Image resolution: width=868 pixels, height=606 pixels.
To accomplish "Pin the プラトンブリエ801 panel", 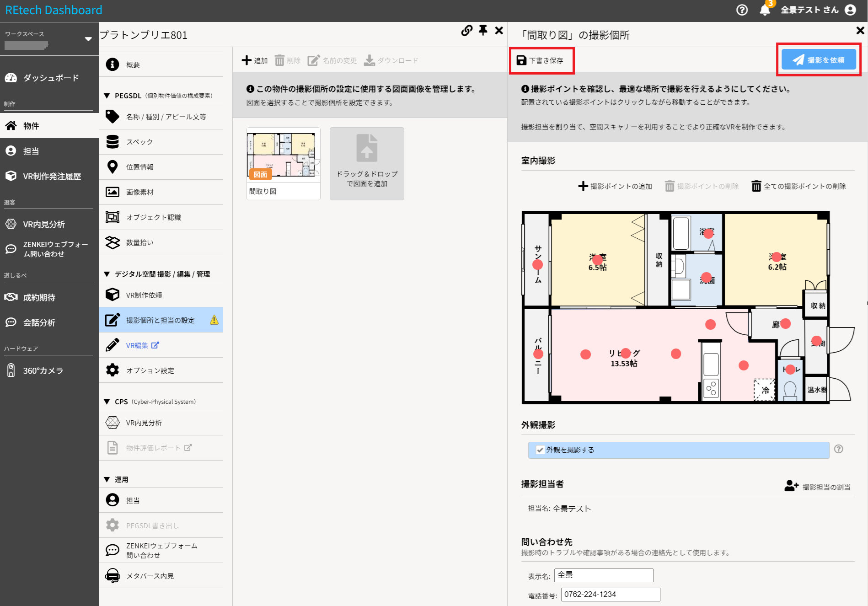I will pos(483,31).
